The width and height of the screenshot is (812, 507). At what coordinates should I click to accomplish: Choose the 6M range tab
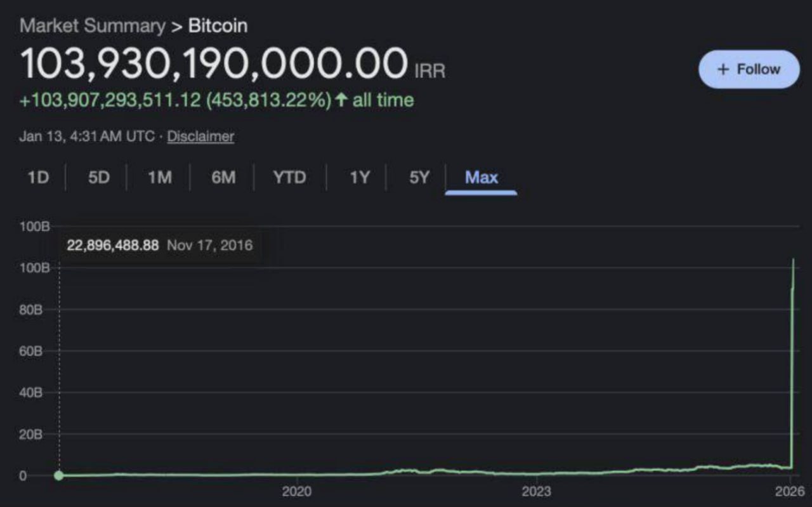(223, 177)
